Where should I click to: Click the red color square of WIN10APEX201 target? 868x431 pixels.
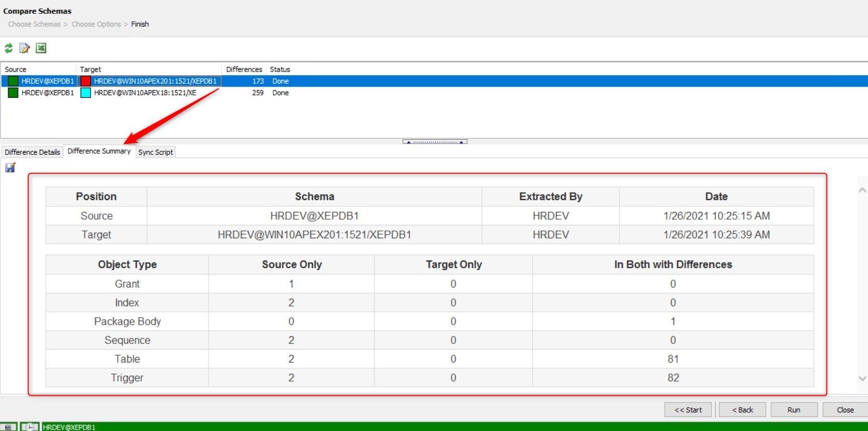point(86,81)
